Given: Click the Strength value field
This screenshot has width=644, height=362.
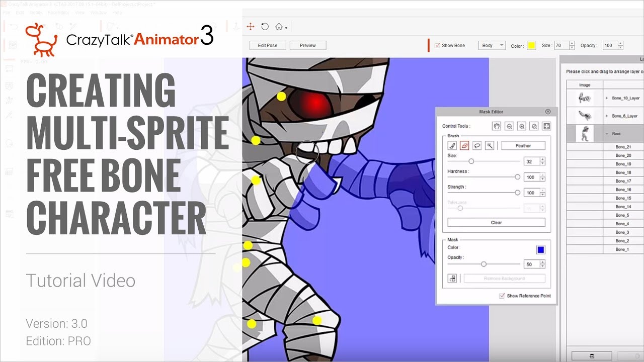Looking at the screenshot, I should [x=531, y=193].
